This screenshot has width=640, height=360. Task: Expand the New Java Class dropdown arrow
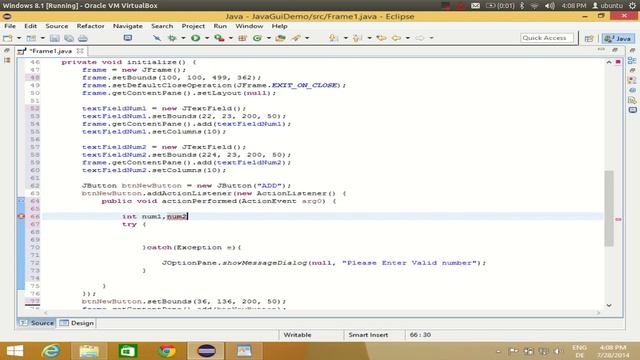point(269,38)
